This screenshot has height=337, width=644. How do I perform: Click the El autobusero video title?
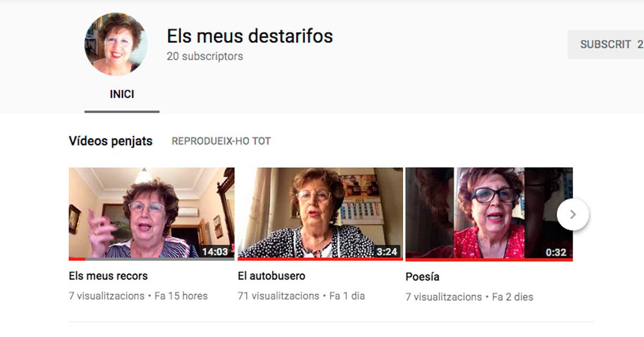[x=272, y=276]
